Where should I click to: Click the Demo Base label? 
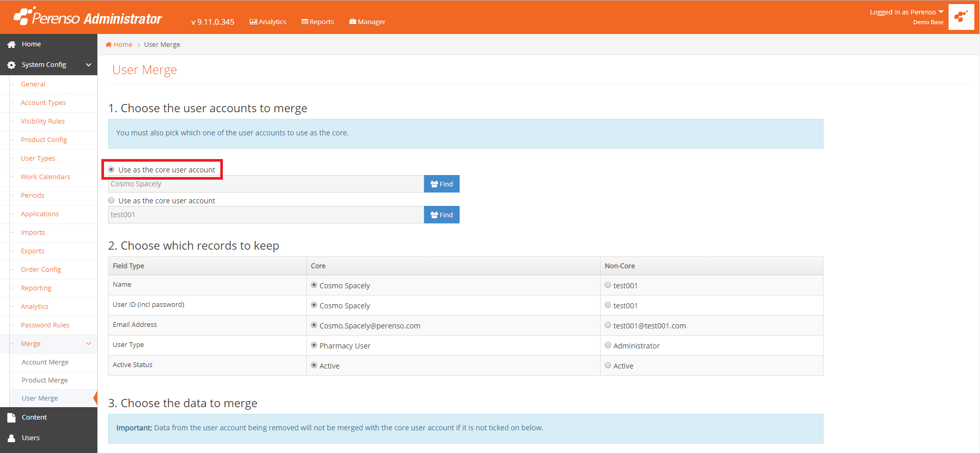point(928,22)
